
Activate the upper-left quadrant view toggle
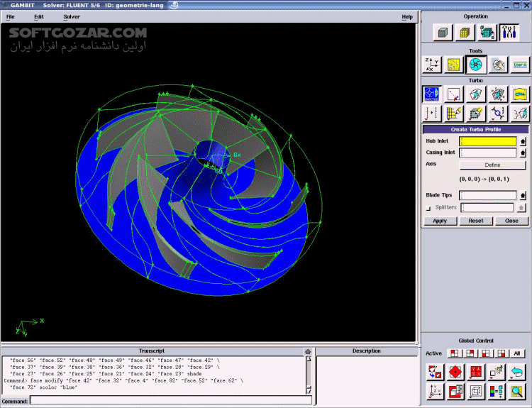coord(453,353)
